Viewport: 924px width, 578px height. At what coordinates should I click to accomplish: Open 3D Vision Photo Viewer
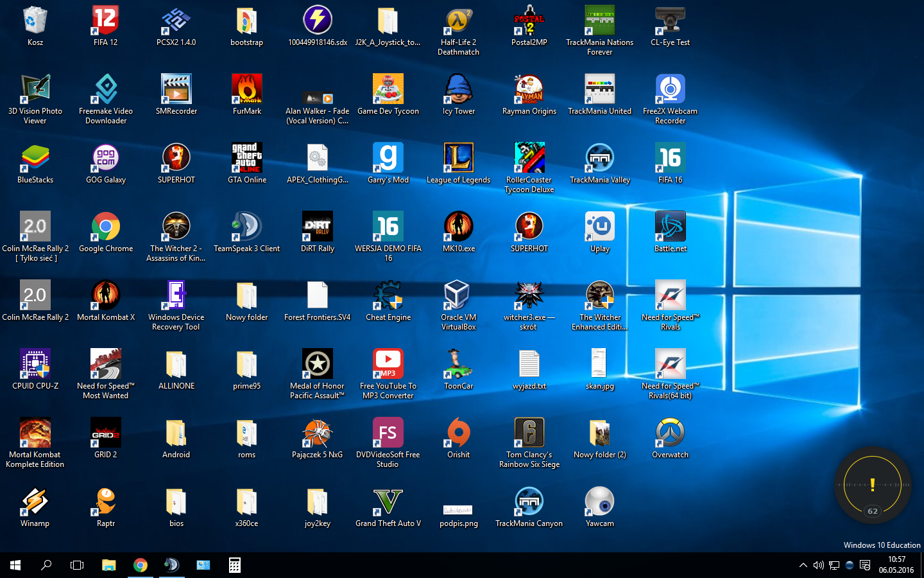(x=35, y=89)
